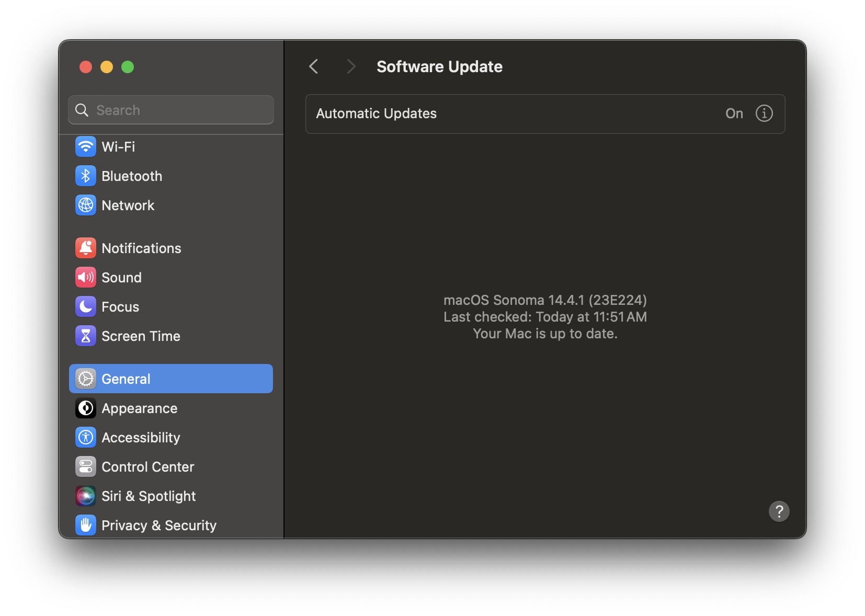Viewport: 865px width, 616px height.
Task: Zoom window with the green button
Action: coord(128,67)
